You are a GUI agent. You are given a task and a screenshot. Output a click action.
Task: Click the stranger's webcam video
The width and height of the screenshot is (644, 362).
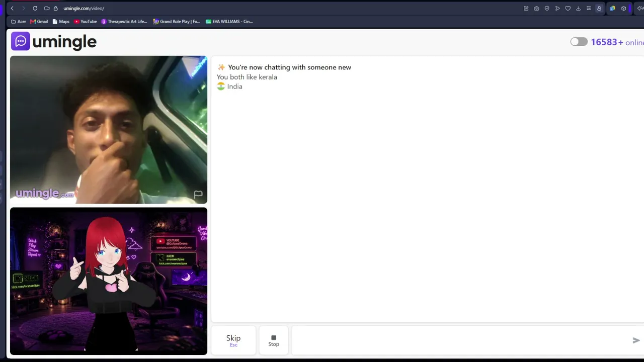coord(109,130)
